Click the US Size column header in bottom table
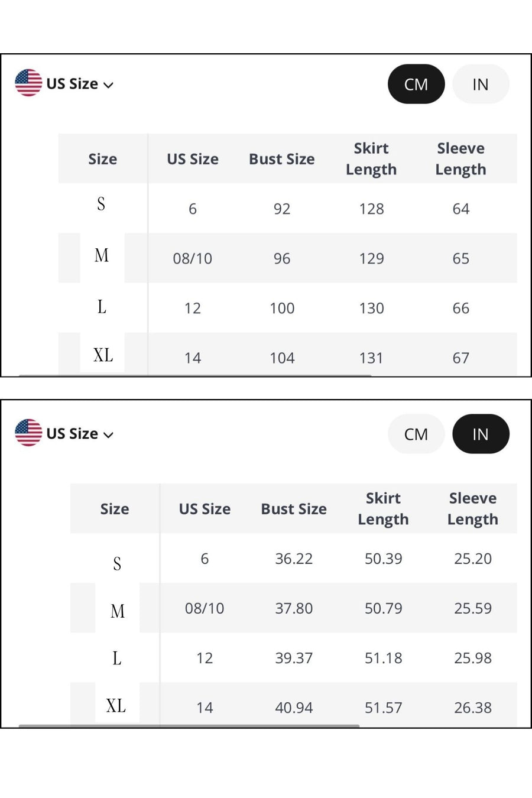This screenshot has height=798, width=532. pyautogui.click(x=205, y=509)
